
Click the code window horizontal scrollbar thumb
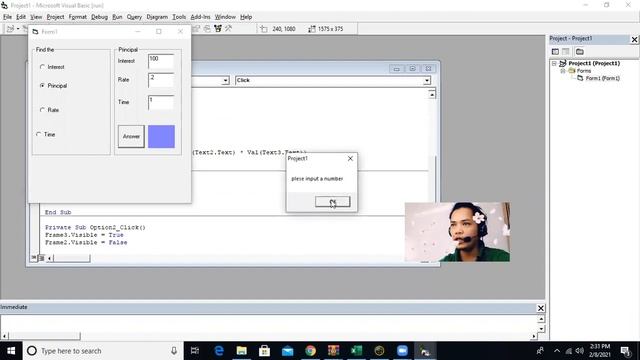(72, 258)
